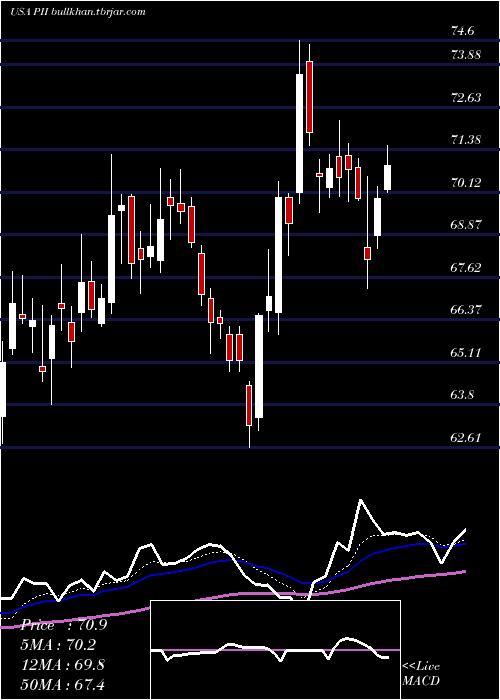The width and height of the screenshot is (500, 700).
Task: Select the MACD inset chart panel
Action: [x=275, y=650]
